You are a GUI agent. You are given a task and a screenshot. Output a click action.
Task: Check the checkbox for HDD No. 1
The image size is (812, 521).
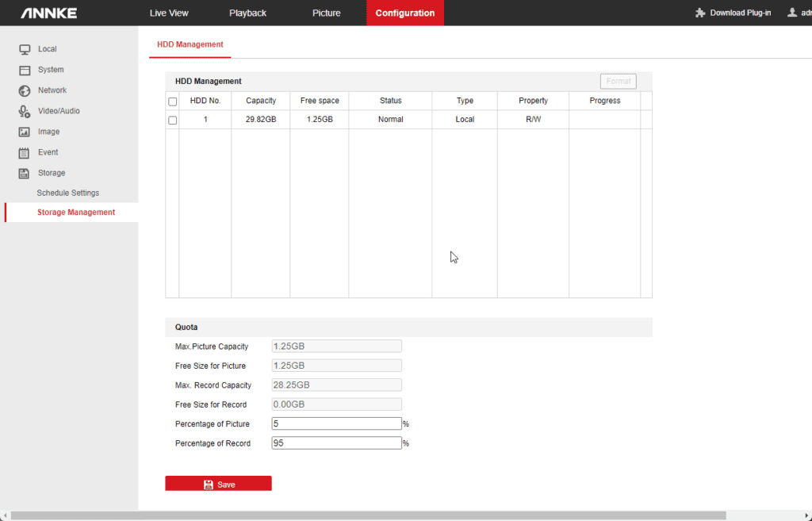click(172, 120)
